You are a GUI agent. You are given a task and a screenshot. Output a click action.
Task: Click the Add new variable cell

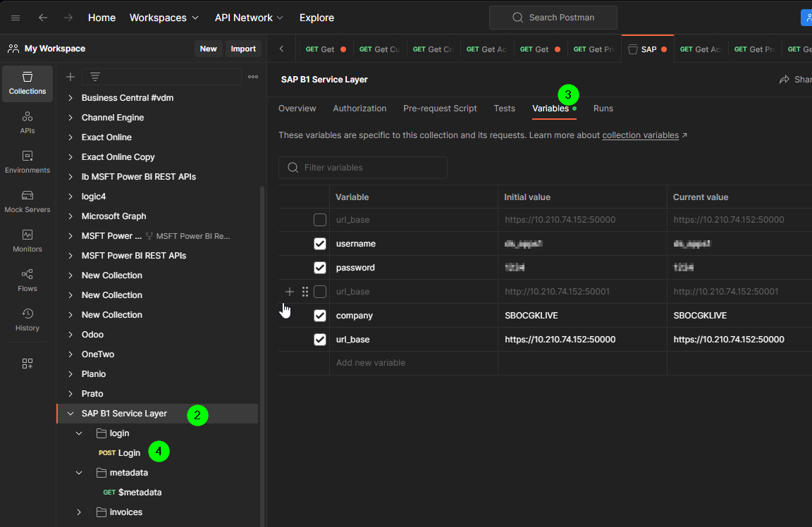pyautogui.click(x=413, y=363)
